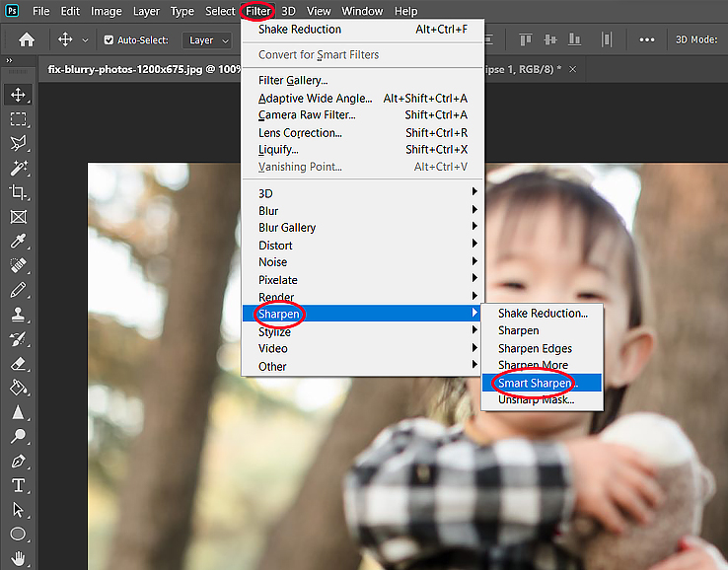Select the Path Selection tool

(18, 510)
